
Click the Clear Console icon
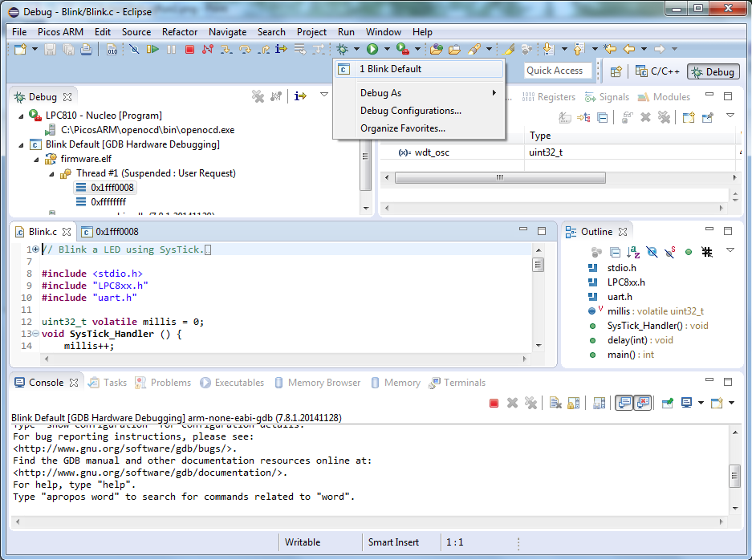pos(555,404)
